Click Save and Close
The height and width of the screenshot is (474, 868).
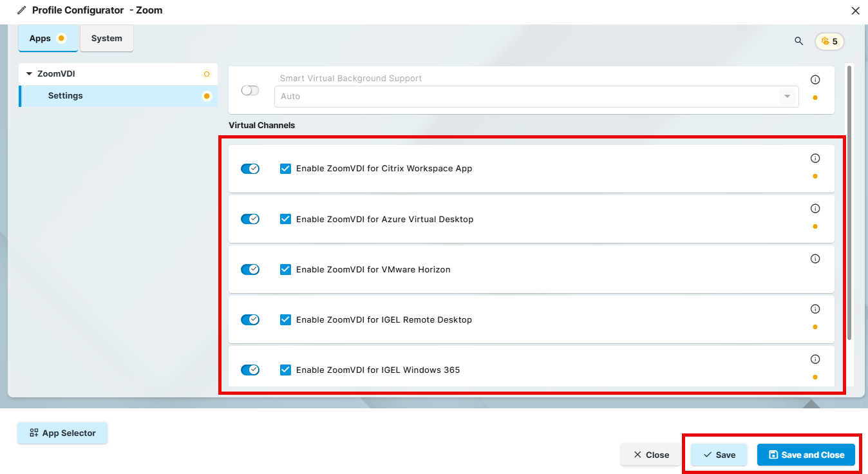pyautogui.click(x=806, y=454)
